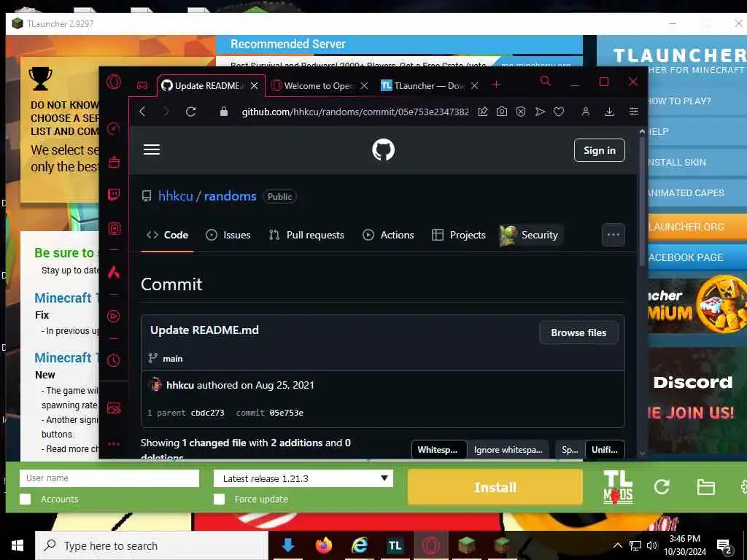Click Windows taskbar search box
The height and width of the screenshot is (560, 747).
(152, 545)
